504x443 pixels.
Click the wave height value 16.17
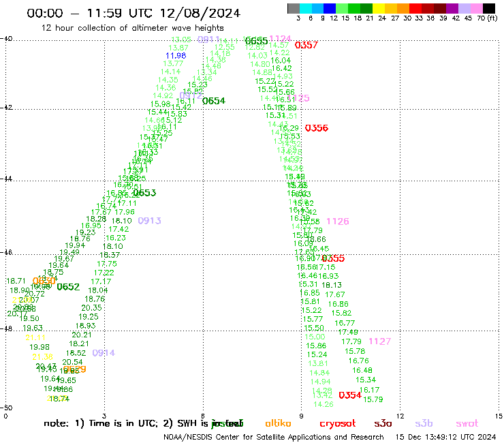pyautogui.click(x=369, y=390)
